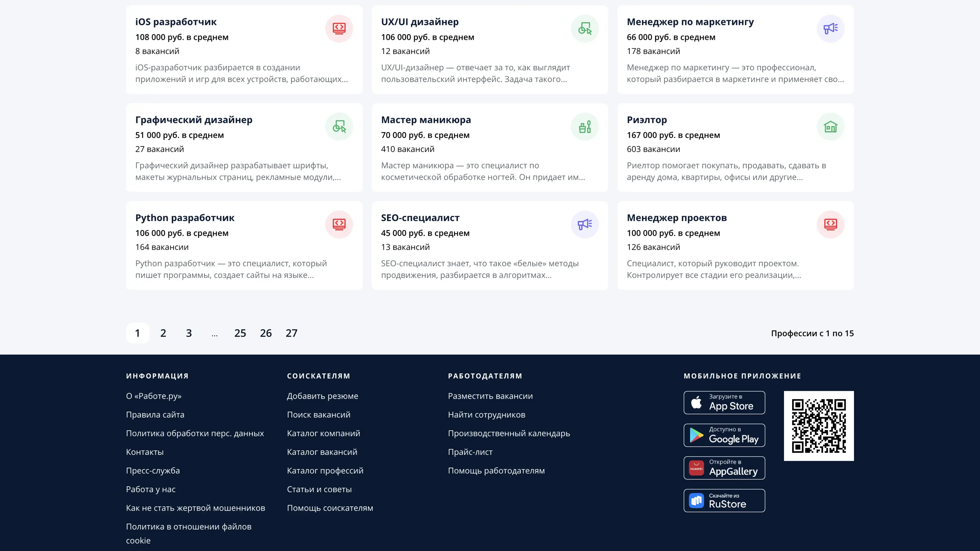The height and width of the screenshot is (551, 980).
Task: Open Производственный календарь footer link
Action: (509, 433)
